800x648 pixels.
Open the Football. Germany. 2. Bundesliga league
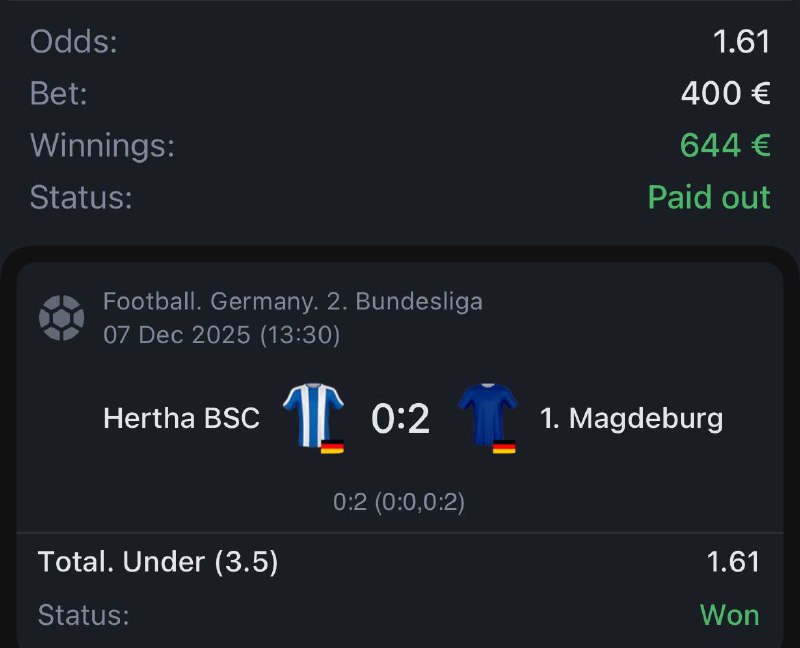click(x=292, y=301)
